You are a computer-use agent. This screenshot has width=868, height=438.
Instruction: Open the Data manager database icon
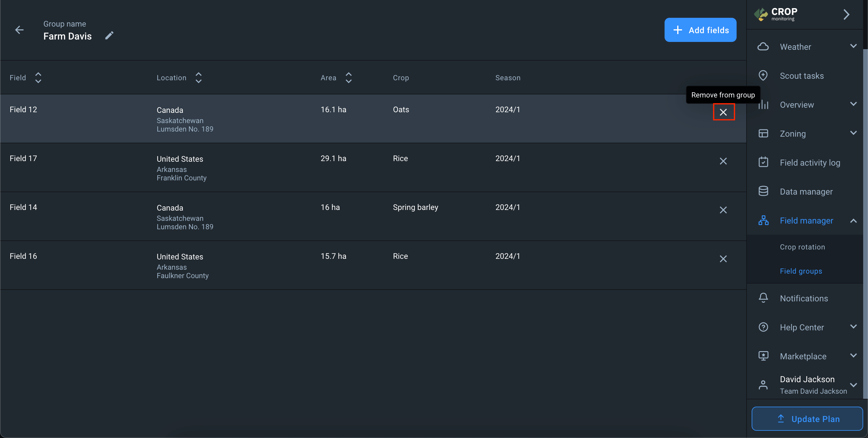[x=763, y=191]
